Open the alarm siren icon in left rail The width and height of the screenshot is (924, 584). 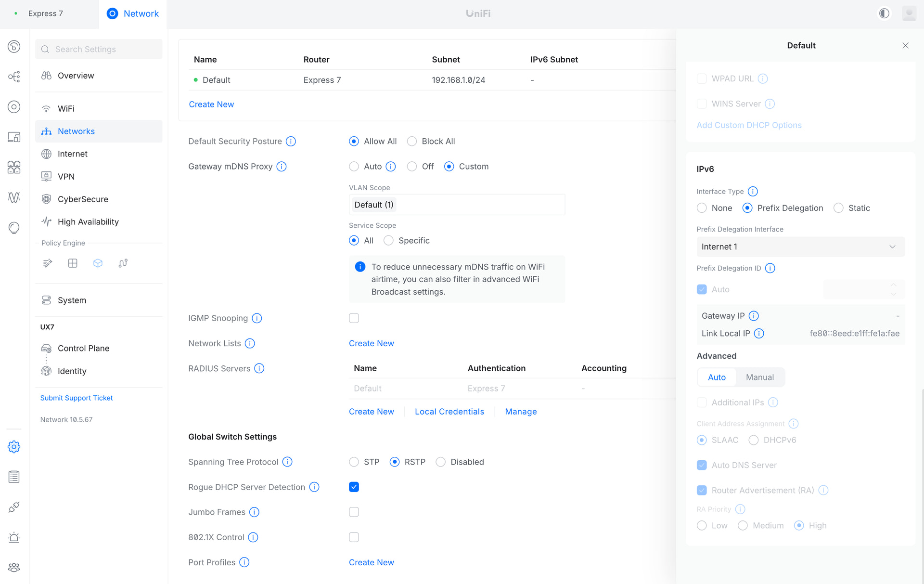click(x=14, y=537)
